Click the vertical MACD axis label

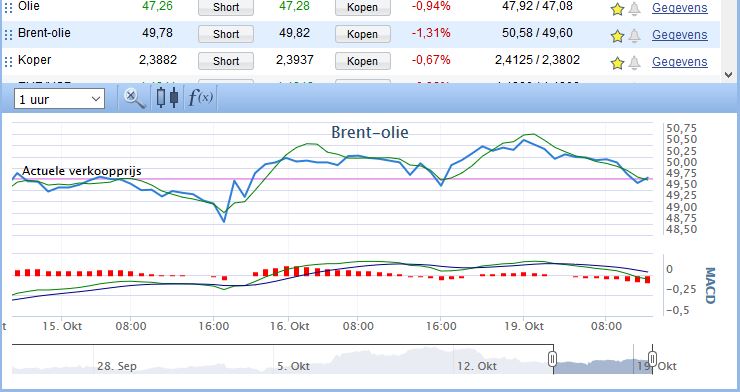pyautogui.click(x=710, y=285)
